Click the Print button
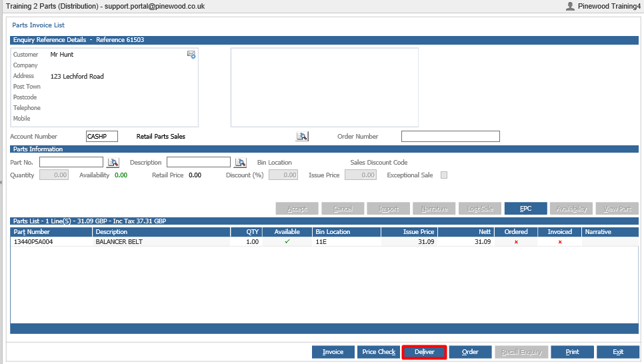The height and width of the screenshot is (364, 644). pos(573,352)
